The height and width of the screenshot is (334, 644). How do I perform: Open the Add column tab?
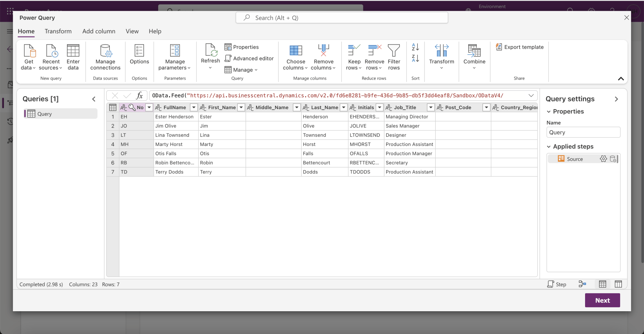click(x=99, y=31)
